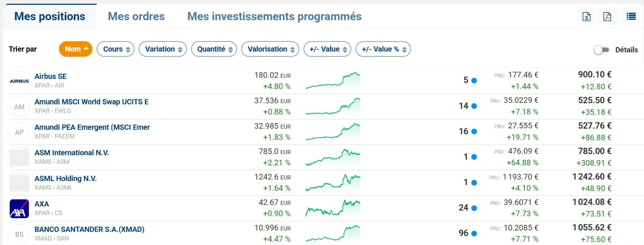
Task: Click the Airbus logo icon
Action: coord(19,81)
